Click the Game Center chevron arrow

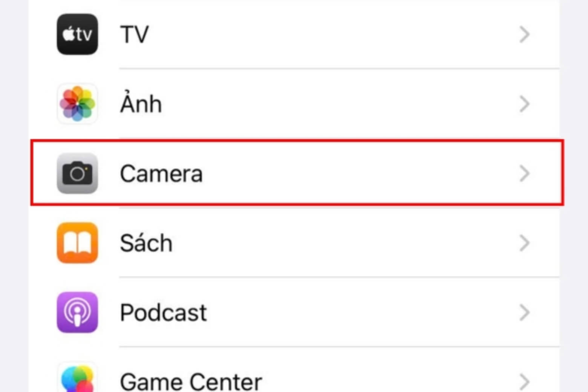pyautogui.click(x=524, y=381)
